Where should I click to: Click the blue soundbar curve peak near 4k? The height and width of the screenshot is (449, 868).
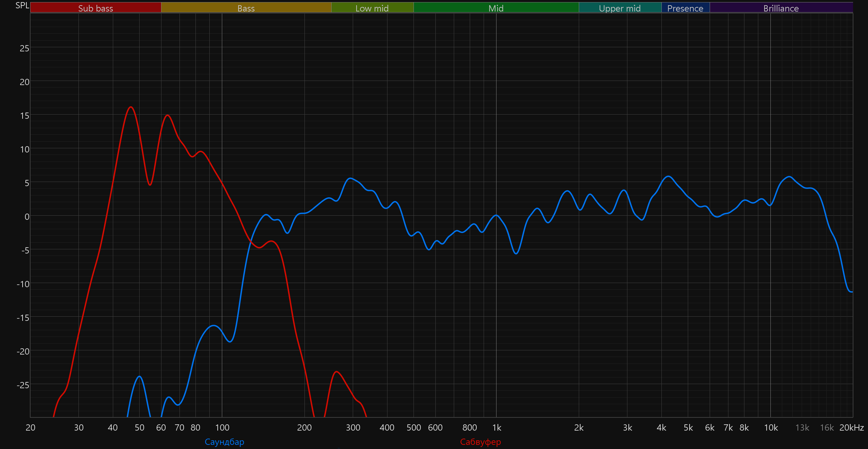[668, 176]
